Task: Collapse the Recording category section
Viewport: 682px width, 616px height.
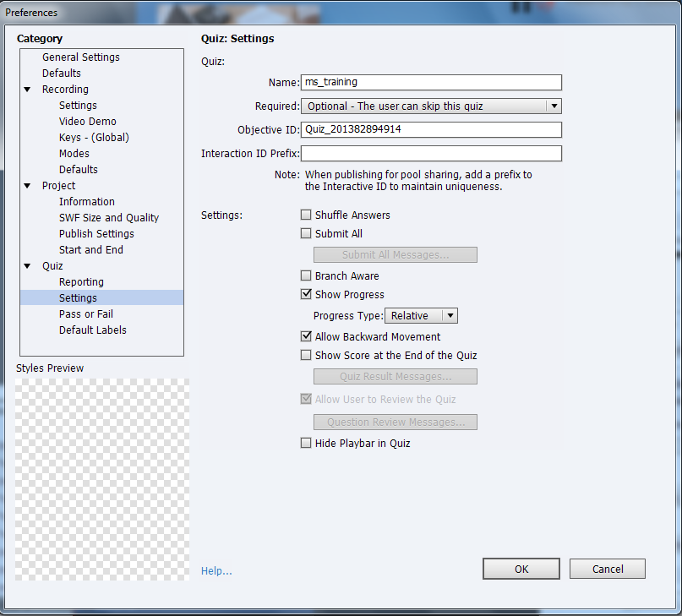Action: click(x=27, y=89)
